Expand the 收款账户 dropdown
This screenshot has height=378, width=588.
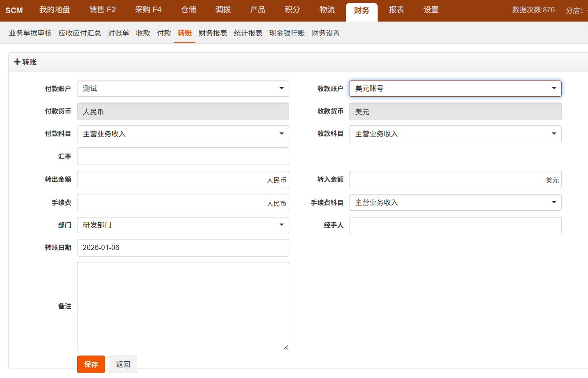tap(455, 88)
